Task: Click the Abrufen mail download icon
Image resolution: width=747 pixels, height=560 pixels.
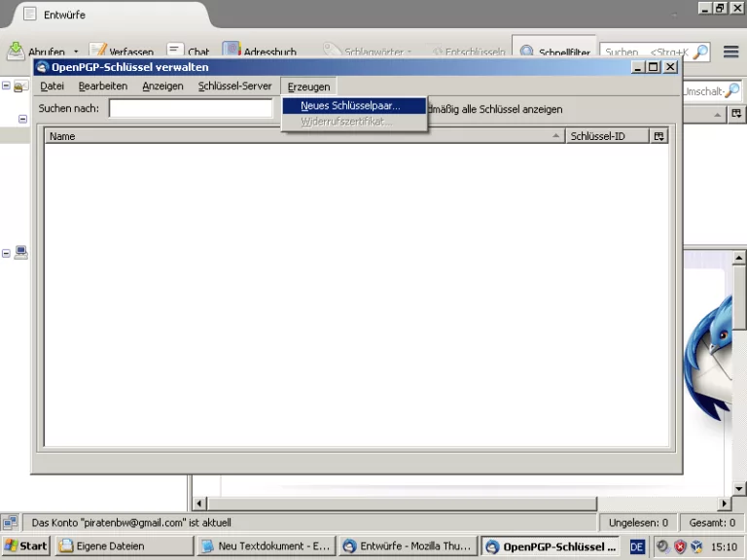Action: [x=16, y=51]
